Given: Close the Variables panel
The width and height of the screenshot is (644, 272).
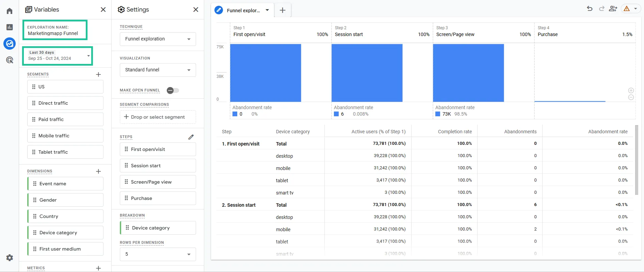Looking at the screenshot, I should tap(103, 10).
